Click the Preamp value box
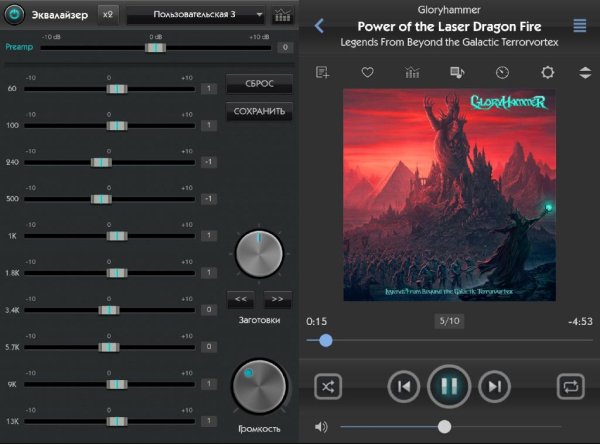The height and width of the screenshot is (444, 600). pos(285,47)
